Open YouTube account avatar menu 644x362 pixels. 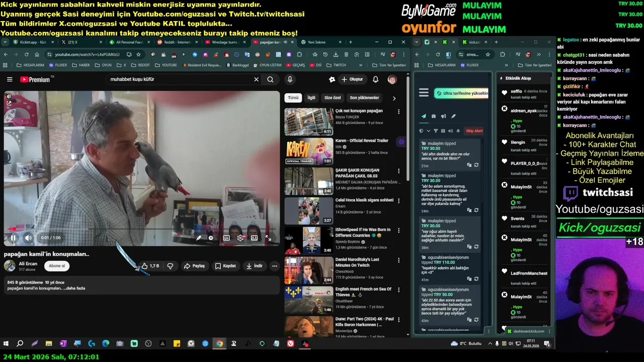click(392, 79)
